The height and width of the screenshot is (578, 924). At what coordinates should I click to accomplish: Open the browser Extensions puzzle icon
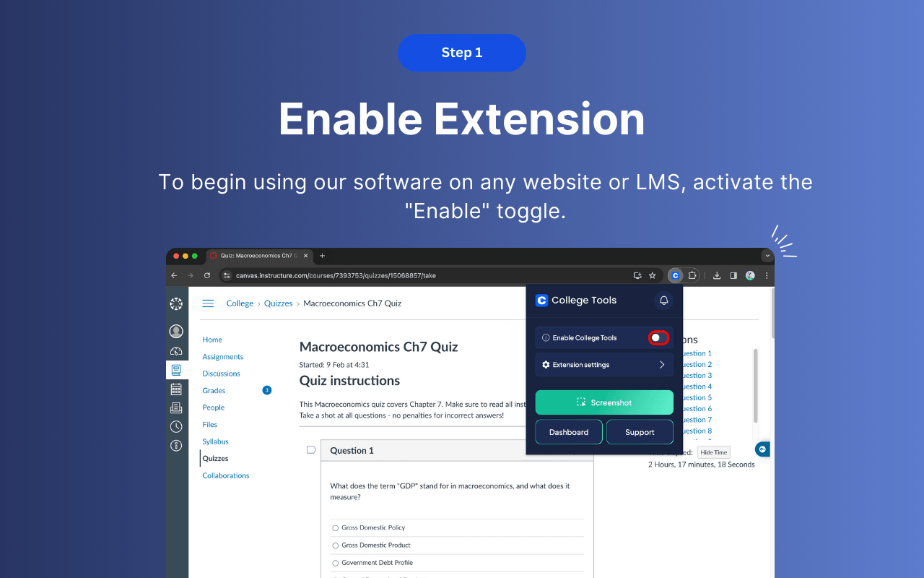[692, 275]
